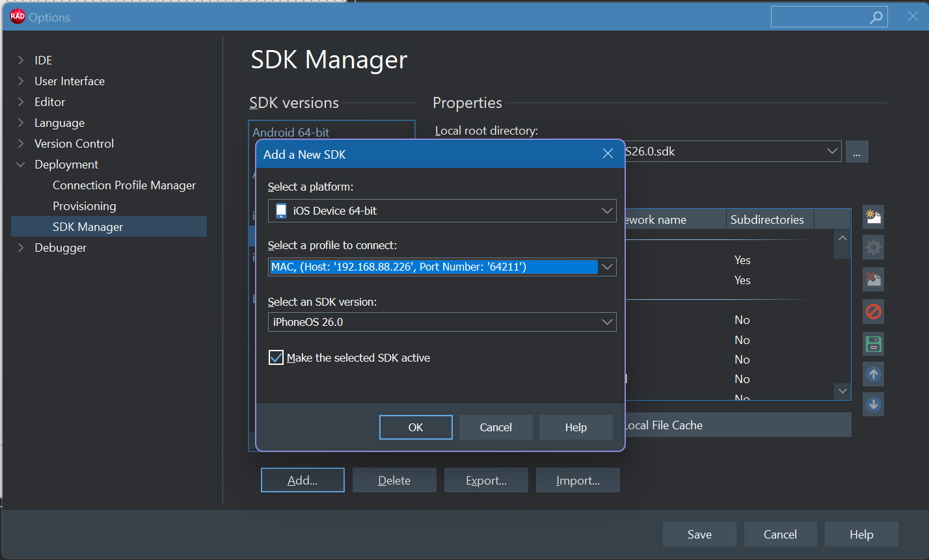
Task: Expand the Editor node chevron
Action: pos(21,102)
